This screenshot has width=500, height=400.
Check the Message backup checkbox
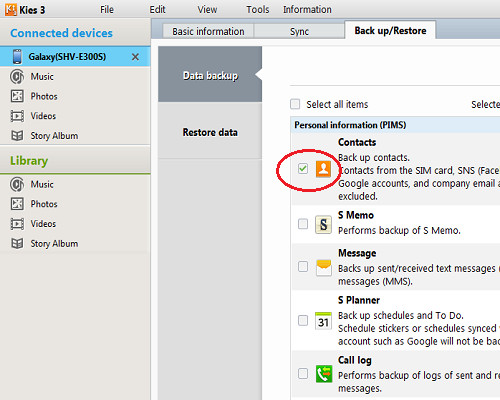click(x=303, y=267)
